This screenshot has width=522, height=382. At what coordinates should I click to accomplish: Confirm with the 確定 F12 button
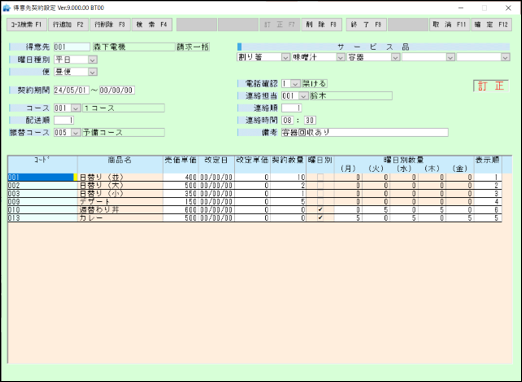click(491, 25)
